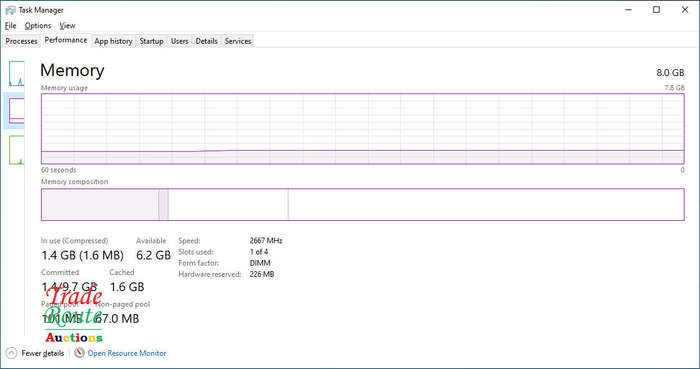This screenshot has width=700, height=369.
Task: Switch to the Services tab
Action: (x=238, y=41)
